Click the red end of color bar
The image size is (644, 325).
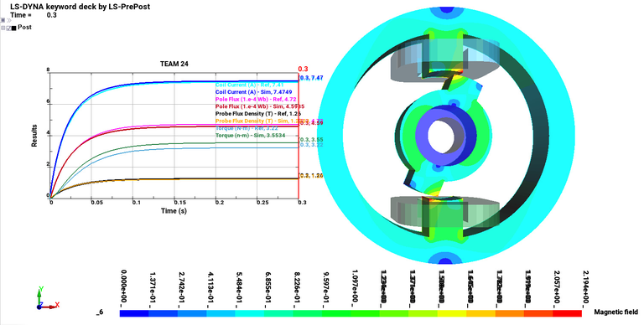pos(567,313)
